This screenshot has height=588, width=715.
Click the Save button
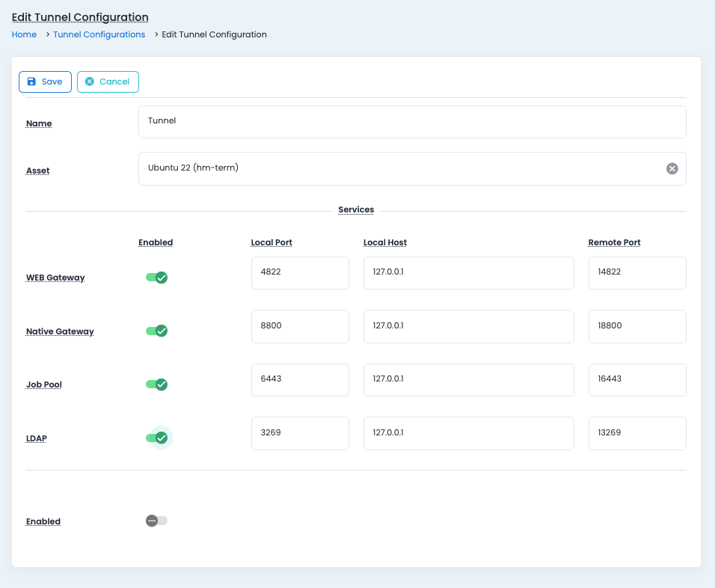click(45, 82)
